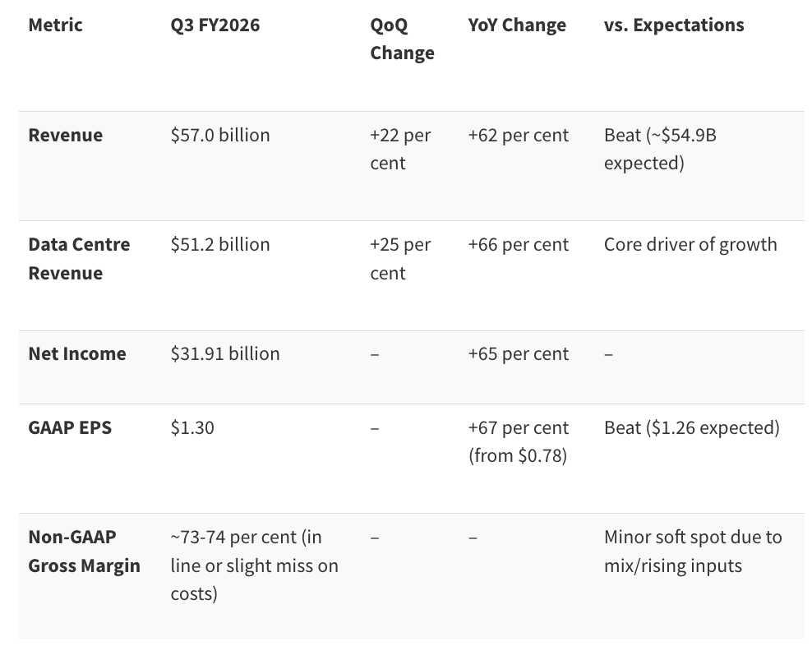Click the Minor soft spot expectations text

(x=693, y=551)
